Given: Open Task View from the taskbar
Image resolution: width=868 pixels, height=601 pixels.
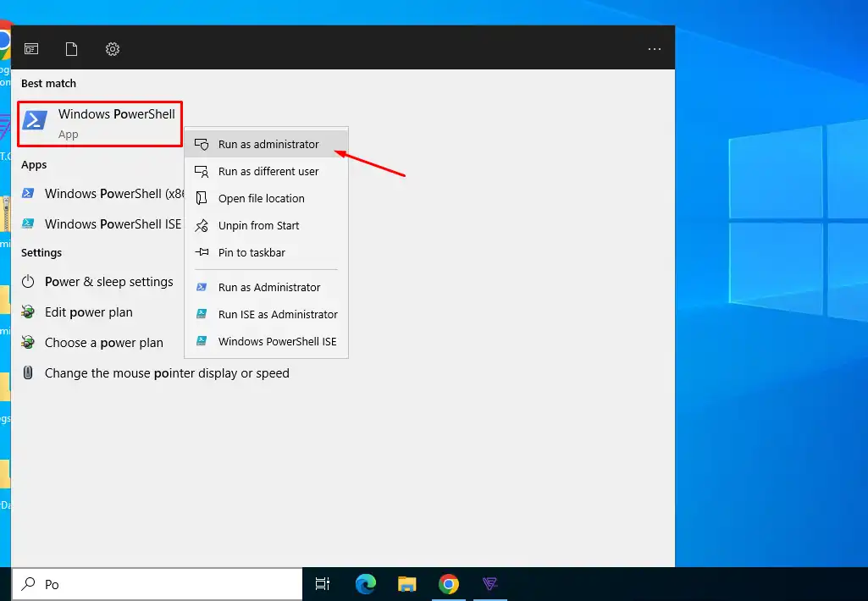Looking at the screenshot, I should coord(322,584).
